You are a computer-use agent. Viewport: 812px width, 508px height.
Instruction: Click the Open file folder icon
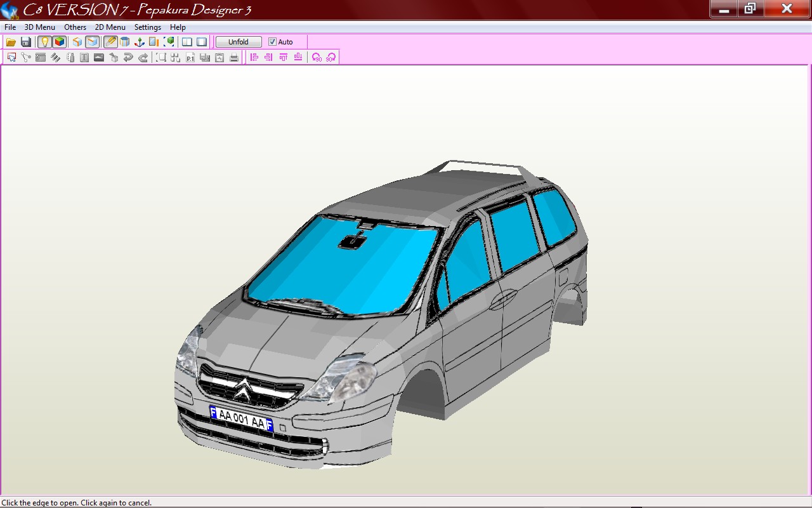11,42
